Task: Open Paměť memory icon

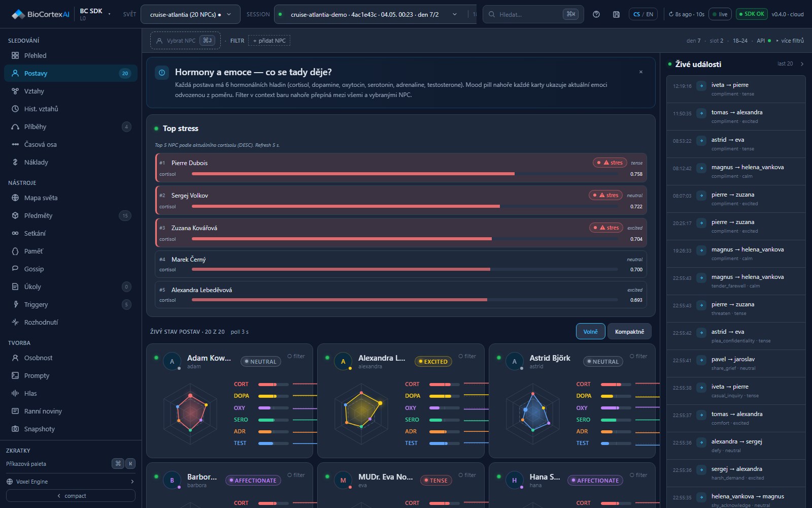Action: point(15,251)
